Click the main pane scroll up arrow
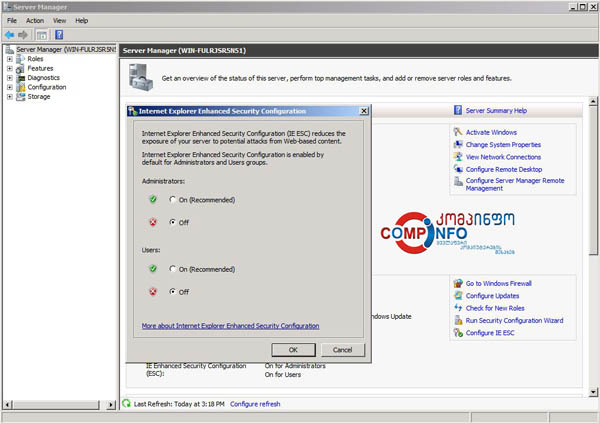Screen dimensions: 600x424 pyautogui.click(x=593, y=101)
